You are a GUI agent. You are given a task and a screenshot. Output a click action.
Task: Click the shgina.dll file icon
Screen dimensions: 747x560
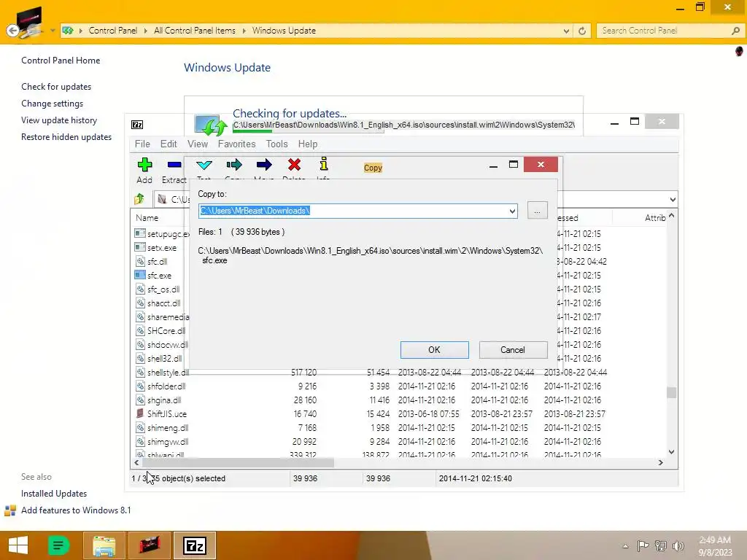point(140,400)
